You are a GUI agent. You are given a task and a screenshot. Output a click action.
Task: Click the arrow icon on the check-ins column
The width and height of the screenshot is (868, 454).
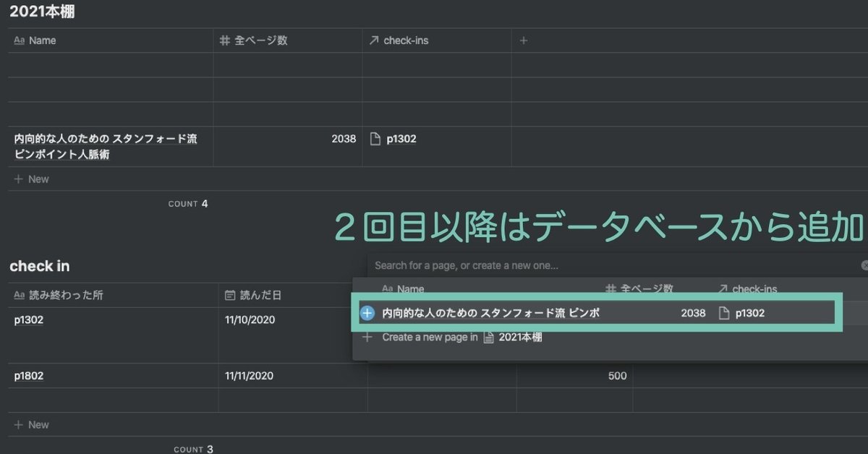[x=373, y=40]
